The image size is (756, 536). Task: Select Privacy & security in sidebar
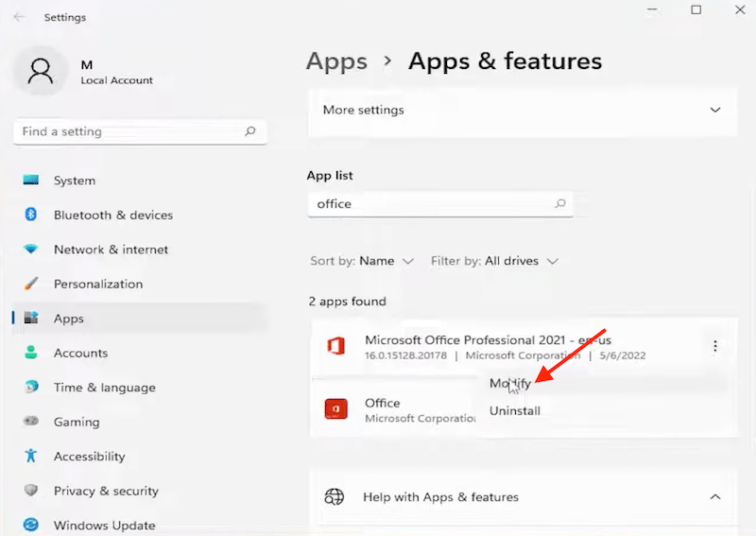point(106,492)
